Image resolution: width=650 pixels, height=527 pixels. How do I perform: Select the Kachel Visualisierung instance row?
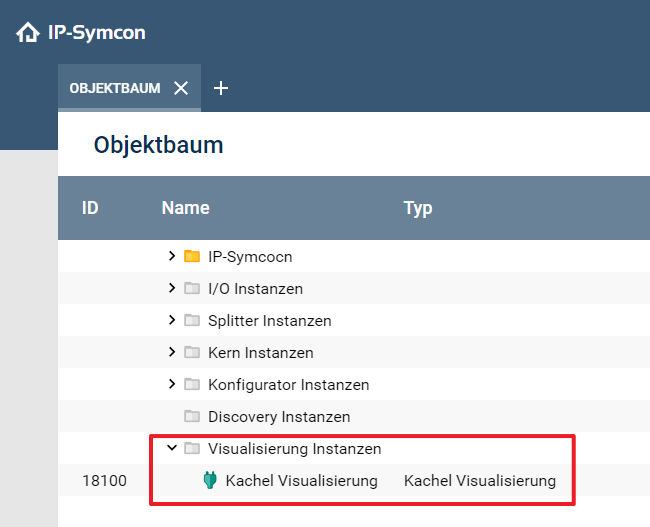301,481
